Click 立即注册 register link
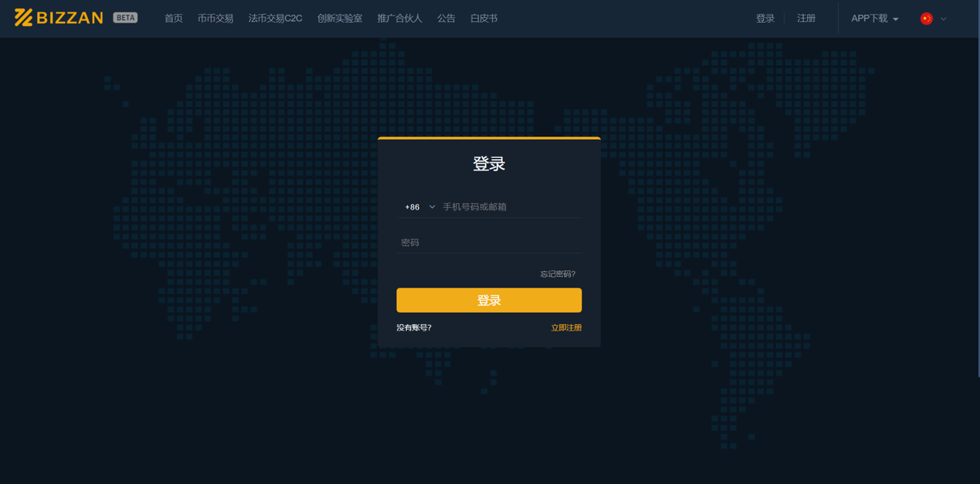 click(x=567, y=328)
